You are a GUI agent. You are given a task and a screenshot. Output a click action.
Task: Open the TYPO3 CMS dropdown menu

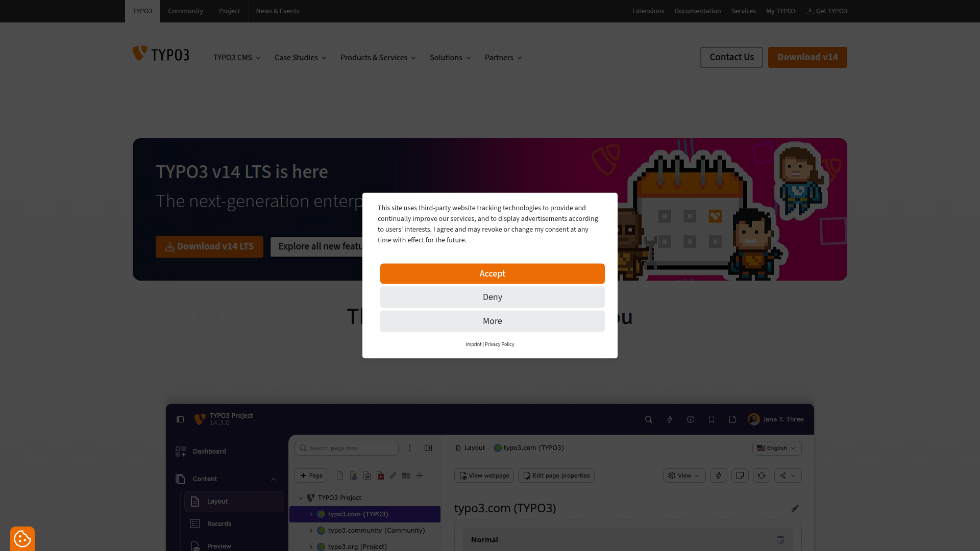pos(237,58)
